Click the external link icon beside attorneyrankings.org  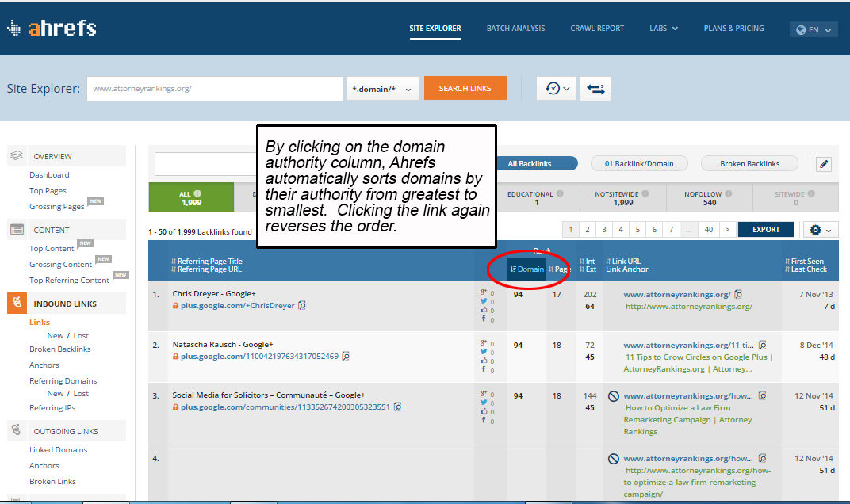737,292
